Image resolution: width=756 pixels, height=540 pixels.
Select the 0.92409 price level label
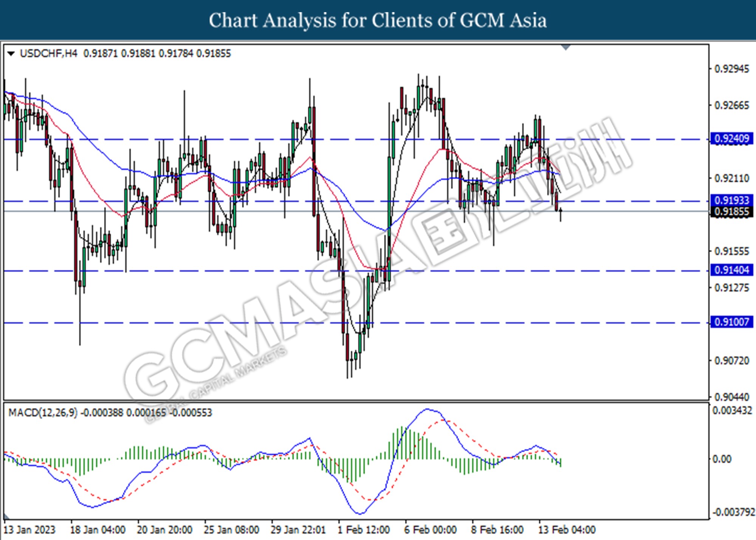tap(732, 139)
